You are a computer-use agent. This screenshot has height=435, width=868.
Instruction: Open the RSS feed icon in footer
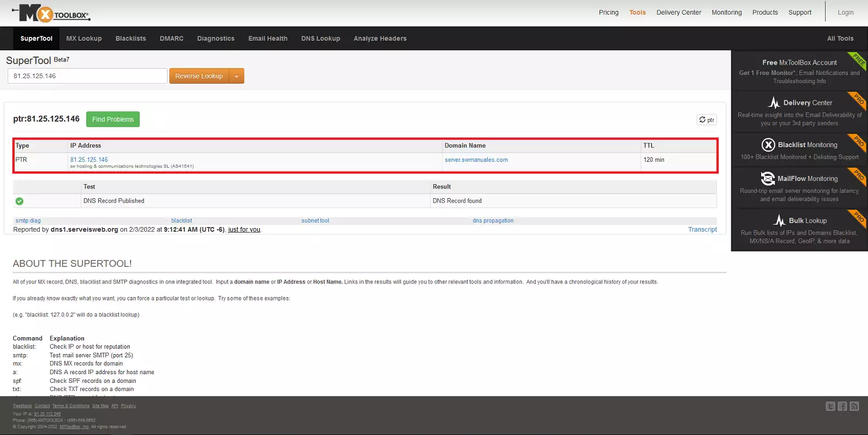(x=854, y=406)
